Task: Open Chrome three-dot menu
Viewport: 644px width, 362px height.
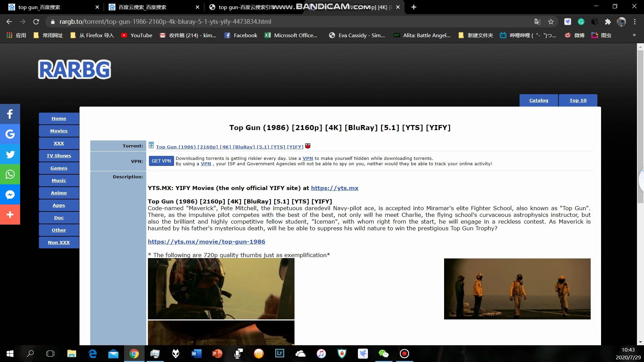Action: (x=635, y=22)
